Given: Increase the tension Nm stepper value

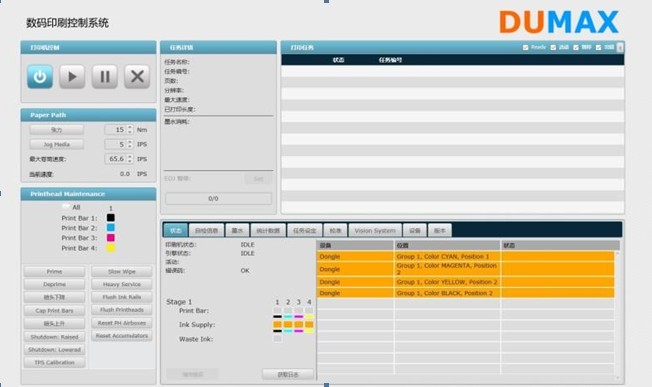Looking at the screenshot, I should [130, 128].
